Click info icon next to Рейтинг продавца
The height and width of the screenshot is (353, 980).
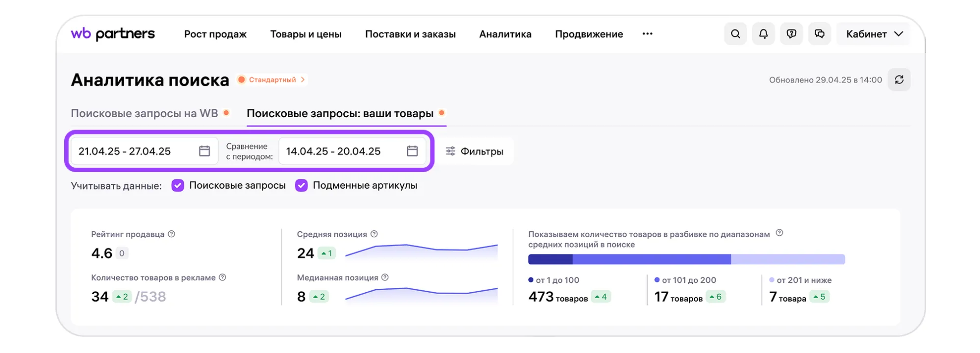(172, 234)
